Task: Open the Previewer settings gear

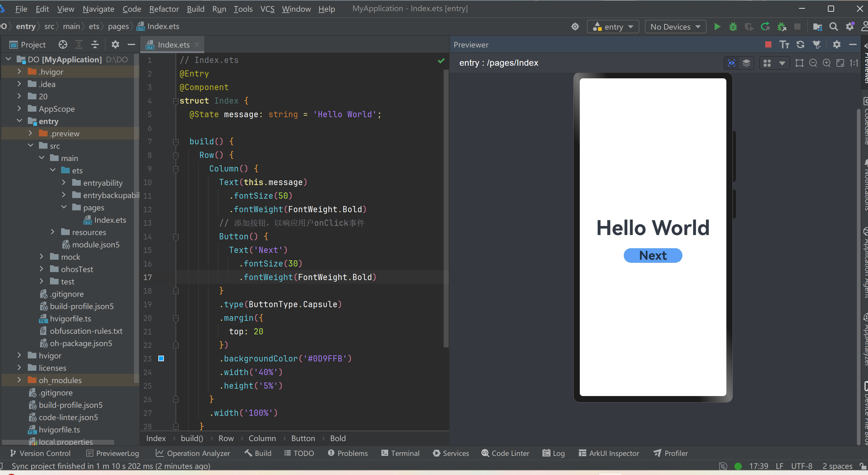Action: tap(837, 44)
